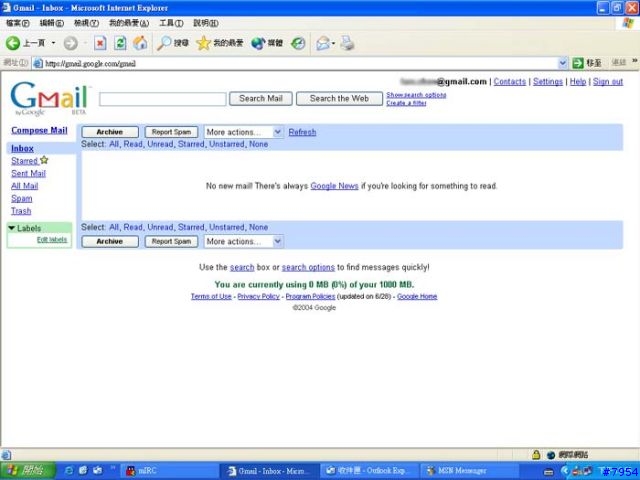Click Archive button in the row with Refresh

pyautogui.click(x=110, y=132)
